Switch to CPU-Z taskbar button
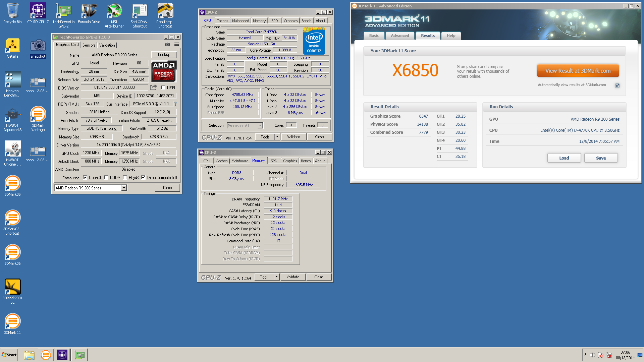 [62, 355]
